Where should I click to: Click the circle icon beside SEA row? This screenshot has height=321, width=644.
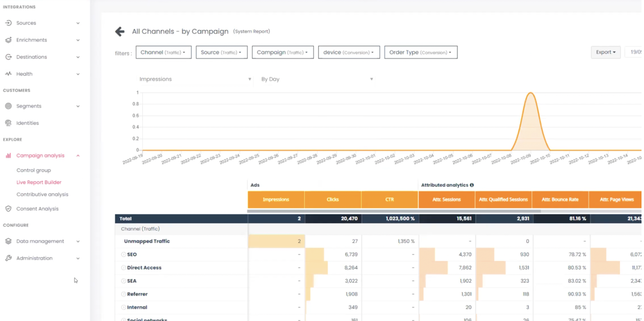123,281
